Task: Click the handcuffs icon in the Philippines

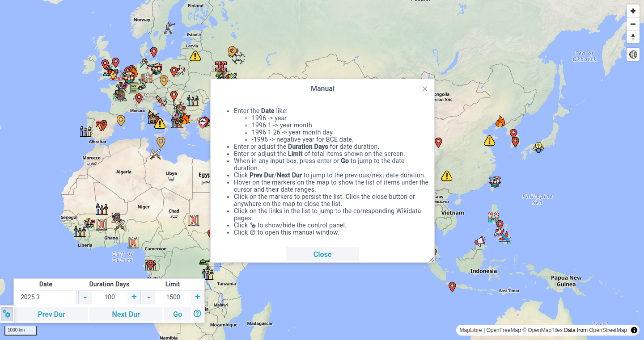Action: (x=493, y=217)
